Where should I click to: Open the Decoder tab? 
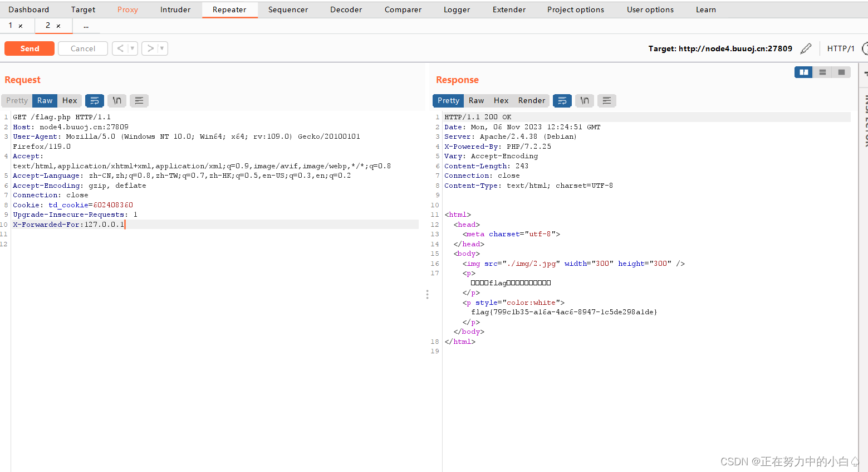click(x=346, y=9)
